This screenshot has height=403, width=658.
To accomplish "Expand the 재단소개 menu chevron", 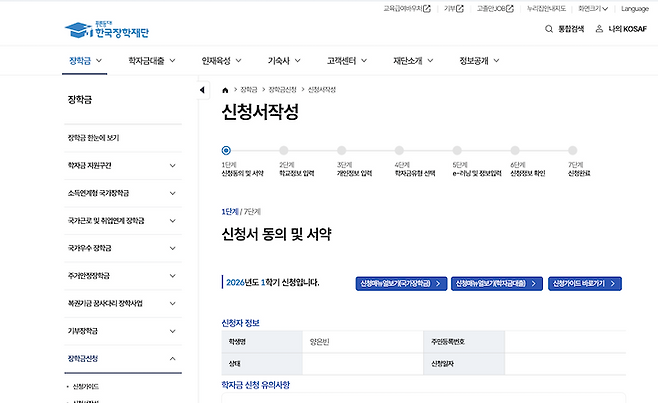I will point(430,60).
